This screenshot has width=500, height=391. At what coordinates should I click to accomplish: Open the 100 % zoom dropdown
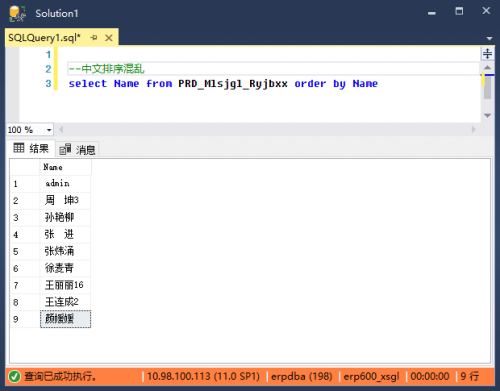[49, 130]
